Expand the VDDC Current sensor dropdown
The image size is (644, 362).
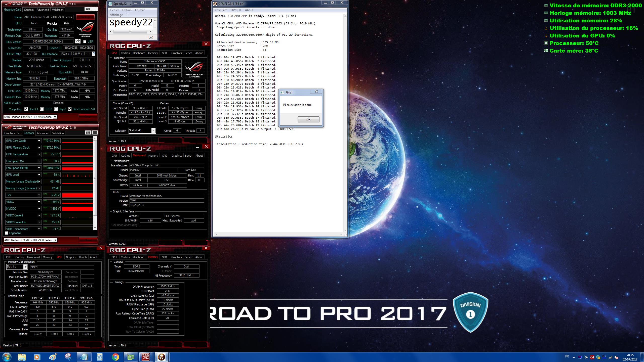[39, 215]
